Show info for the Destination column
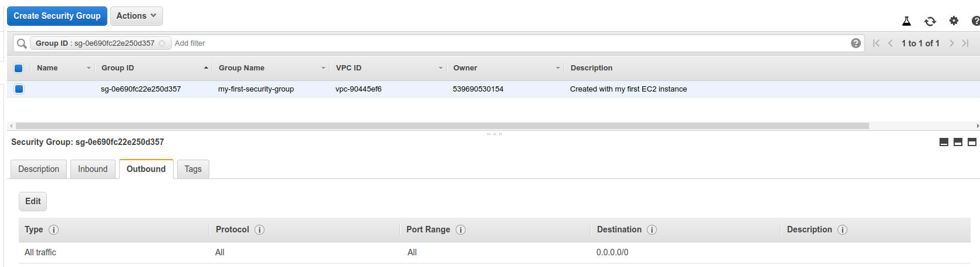 (652, 230)
